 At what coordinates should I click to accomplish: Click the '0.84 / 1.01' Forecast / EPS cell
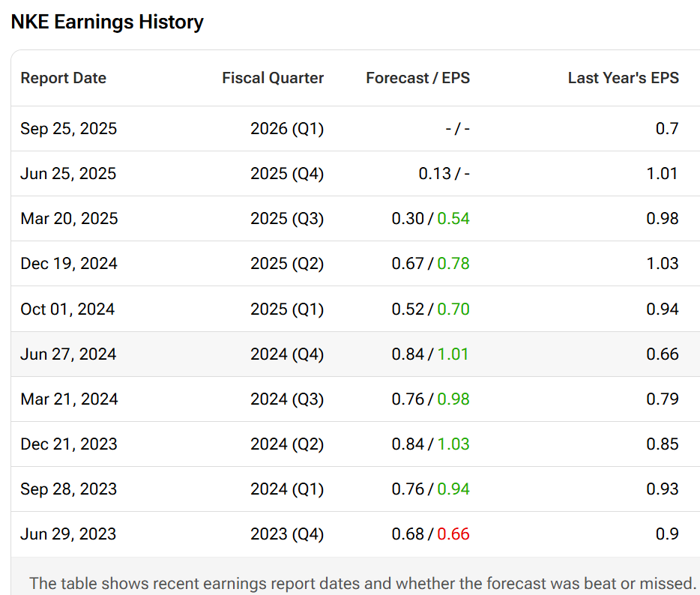point(430,354)
